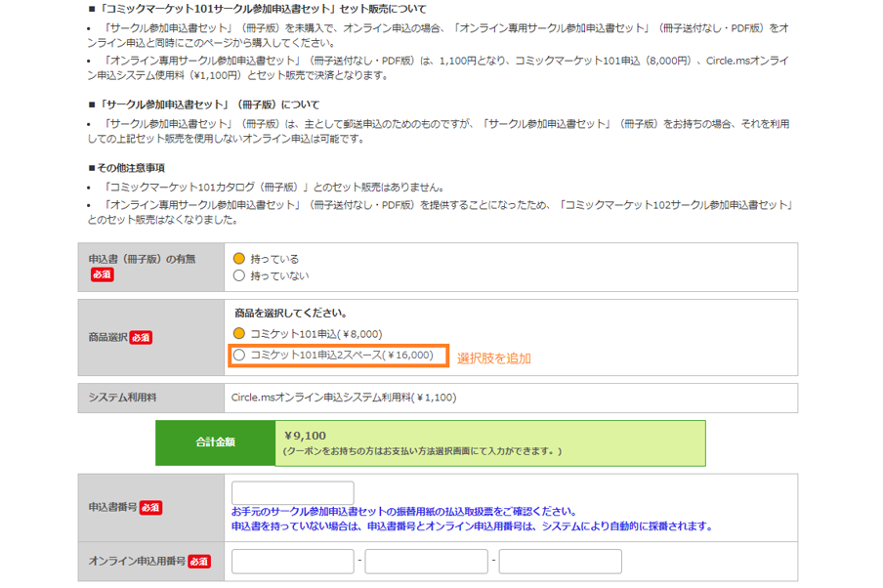Screen dimensions: 883x588
Task: Click the ¥9,100 total amount
Action: tap(305, 436)
